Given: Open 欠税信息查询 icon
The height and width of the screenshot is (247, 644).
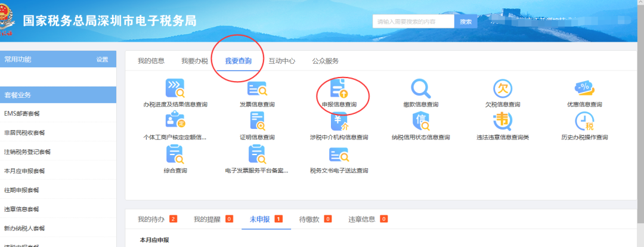Looking at the screenshot, I should (503, 88).
